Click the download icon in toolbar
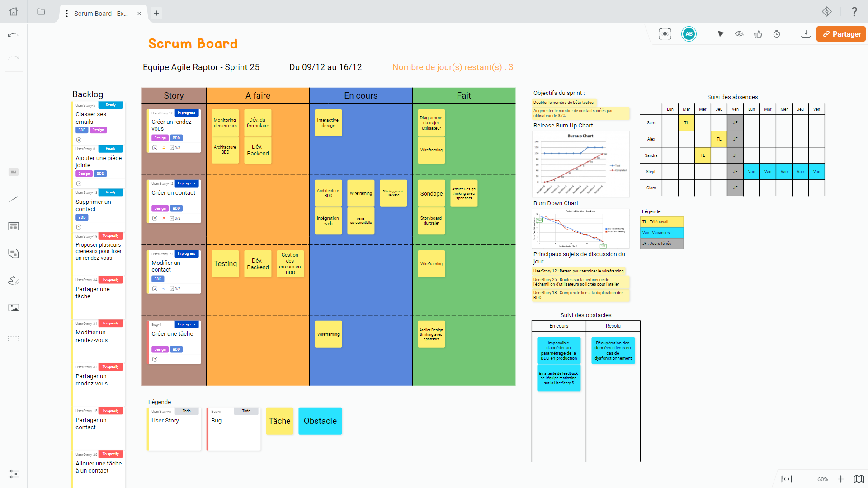 [806, 34]
